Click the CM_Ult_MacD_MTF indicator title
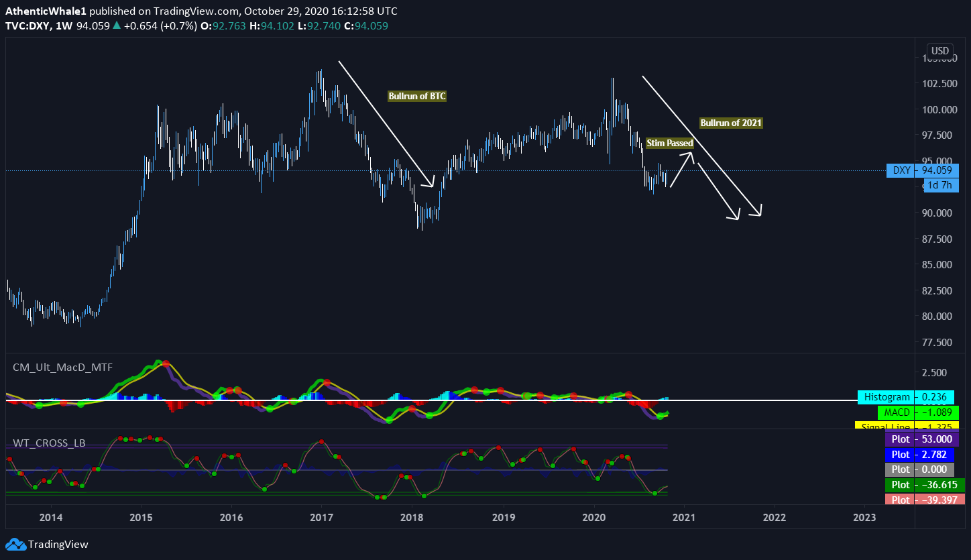971x560 pixels. [64, 368]
